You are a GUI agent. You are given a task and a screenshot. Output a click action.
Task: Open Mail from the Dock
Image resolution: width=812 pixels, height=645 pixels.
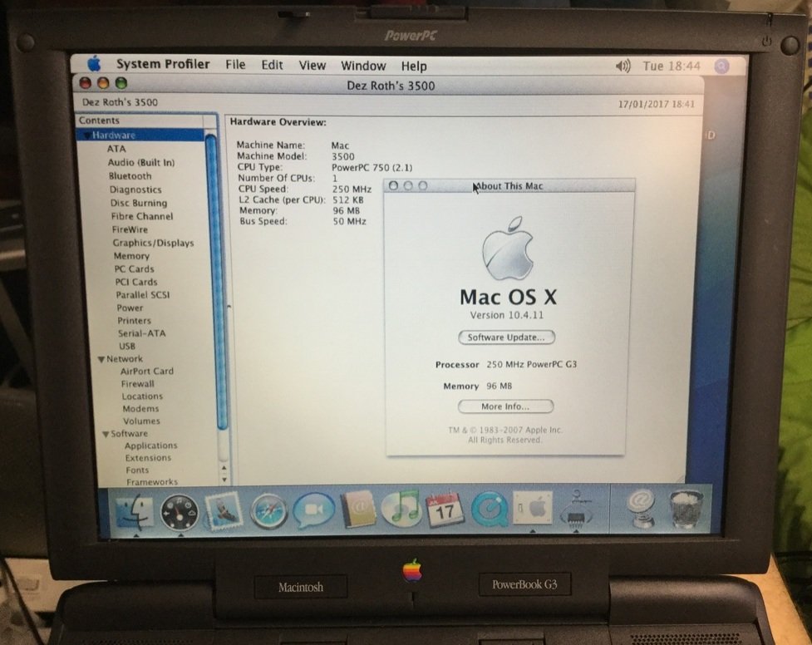point(224,510)
